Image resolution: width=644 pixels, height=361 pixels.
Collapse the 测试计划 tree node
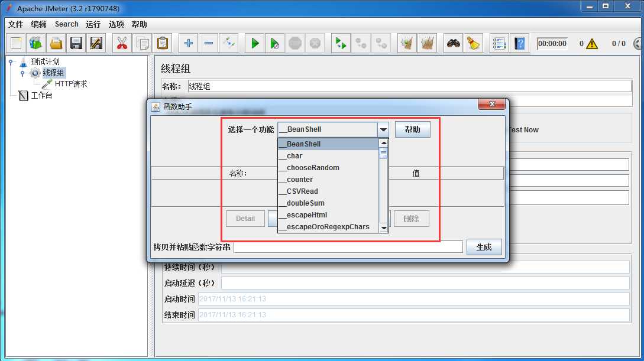tap(11, 62)
